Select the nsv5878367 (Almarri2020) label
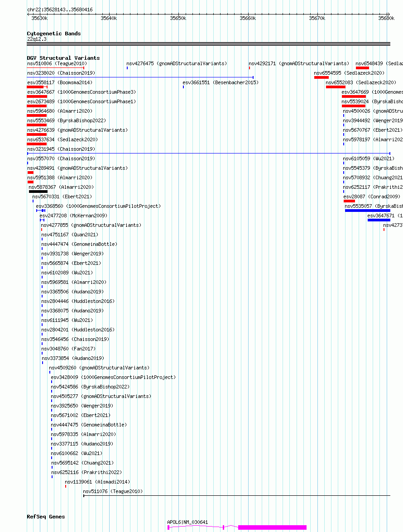403x532 pixels. pyautogui.click(x=61, y=187)
